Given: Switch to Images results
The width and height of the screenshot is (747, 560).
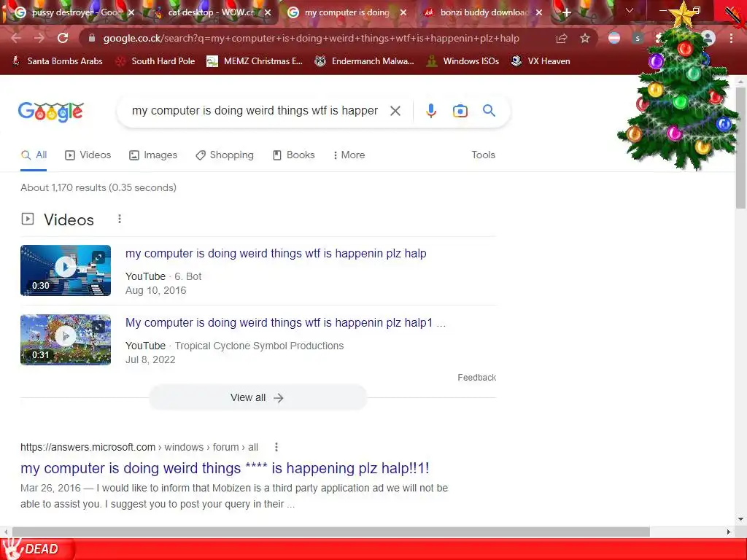Looking at the screenshot, I should pos(153,155).
